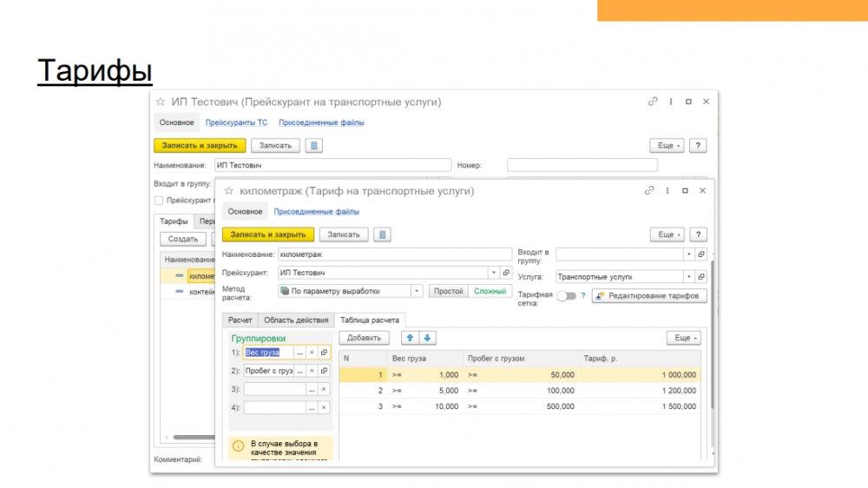Click the help question mark beside the Тарифная сетка toggle

(x=582, y=296)
